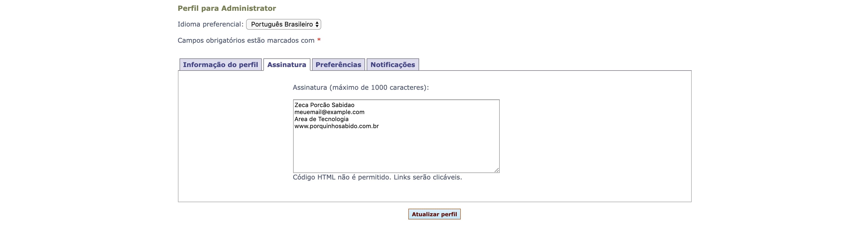Image resolution: width=868 pixels, height=233 pixels.
Task: Click the arrows on Português Brasileiro selector
Action: pos(317,24)
